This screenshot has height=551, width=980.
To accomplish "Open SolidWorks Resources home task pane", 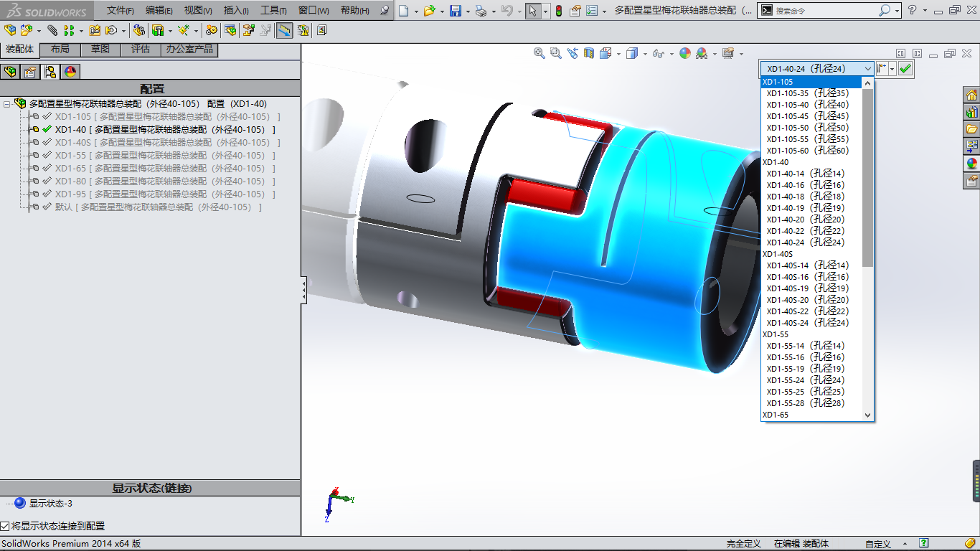I will point(972,95).
